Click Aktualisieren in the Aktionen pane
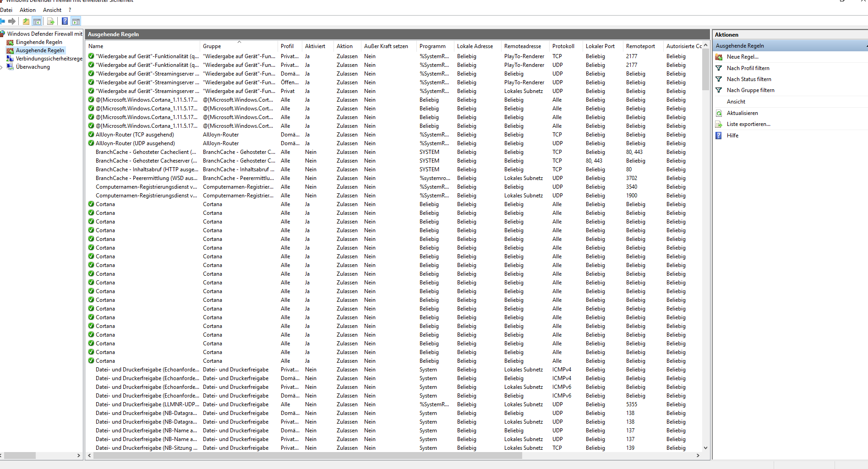Viewport: 868px width, 469px height. (x=742, y=113)
